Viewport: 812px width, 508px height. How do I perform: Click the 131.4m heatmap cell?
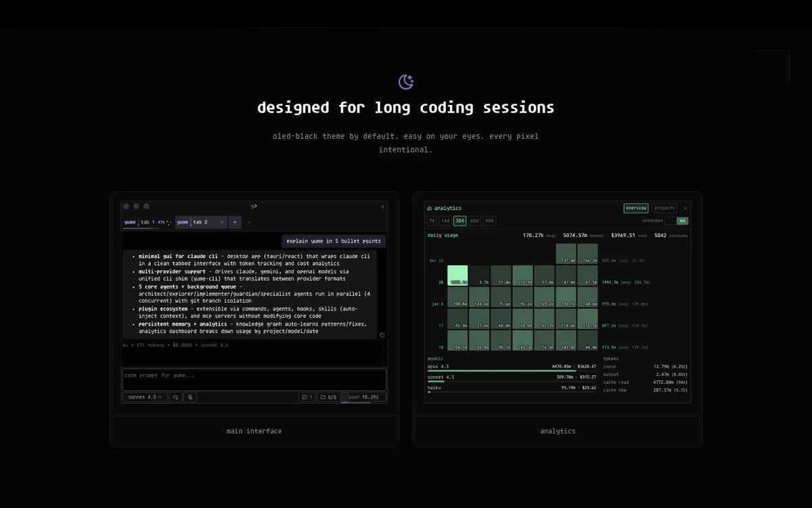[x=566, y=254]
